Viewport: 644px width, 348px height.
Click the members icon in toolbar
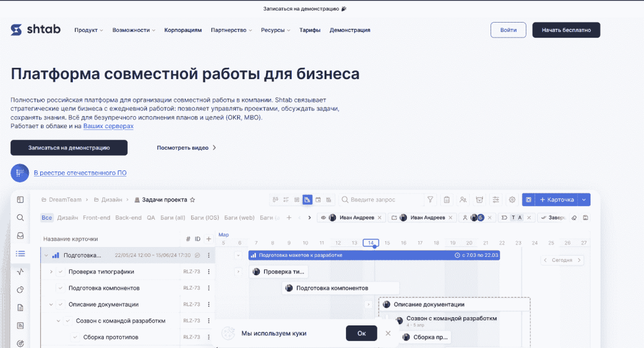click(x=464, y=200)
